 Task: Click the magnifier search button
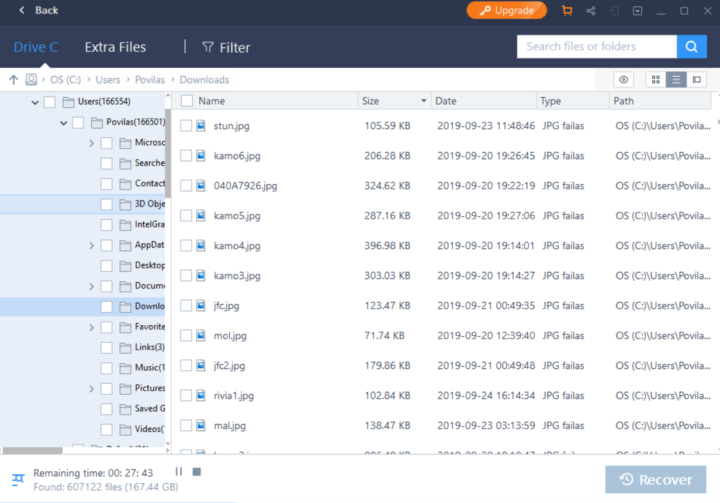point(691,46)
